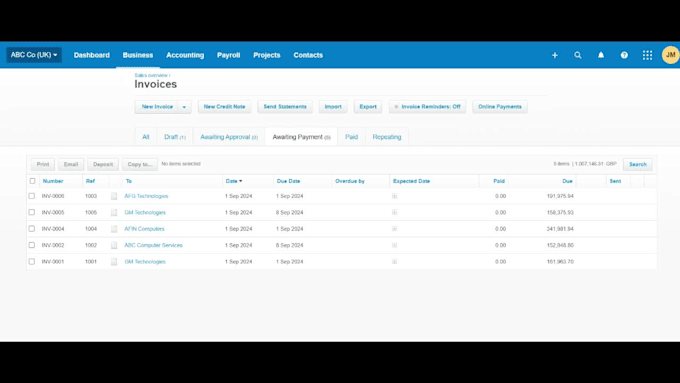The height and width of the screenshot is (383, 680).
Task: Click the Online Payments button
Action: coord(500,107)
